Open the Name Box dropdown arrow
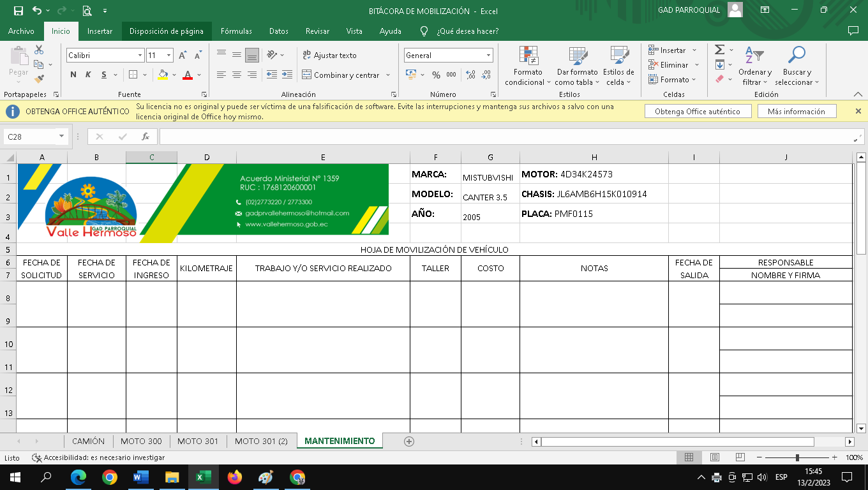Image resolution: width=868 pixels, height=490 pixels. pyautogui.click(x=61, y=137)
